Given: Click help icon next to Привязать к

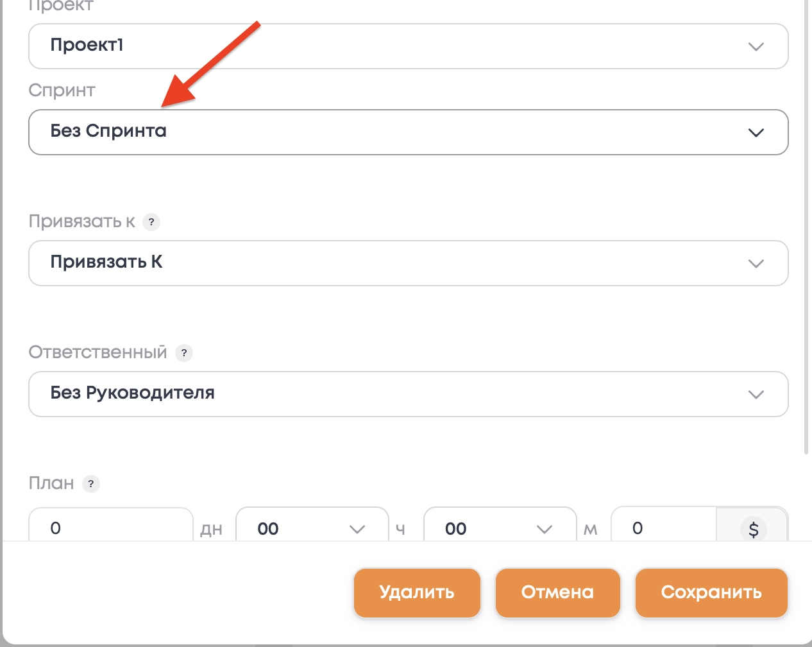Looking at the screenshot, I should pyautogui.click(x=151, y=222).
